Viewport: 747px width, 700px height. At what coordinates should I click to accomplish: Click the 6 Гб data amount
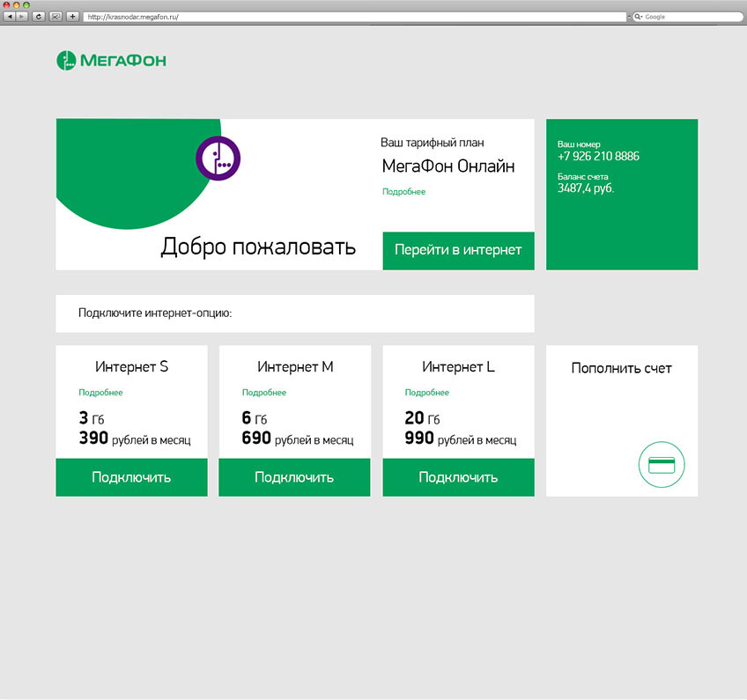(x=255, y=418)
